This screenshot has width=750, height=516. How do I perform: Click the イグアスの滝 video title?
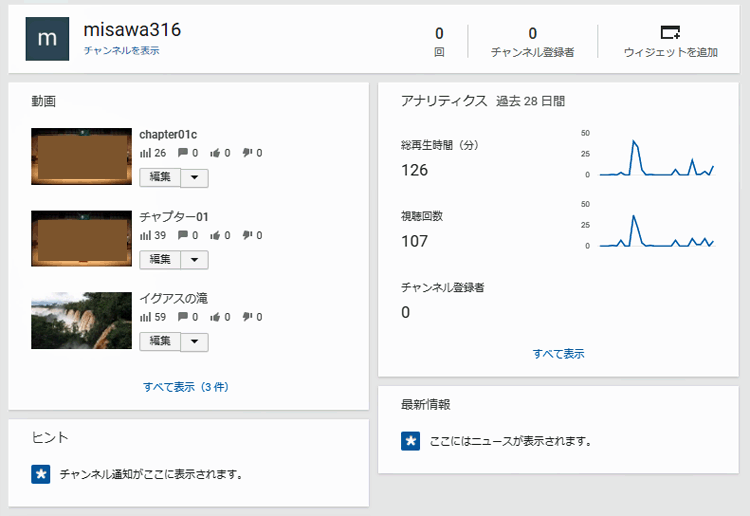click(174, 298)
